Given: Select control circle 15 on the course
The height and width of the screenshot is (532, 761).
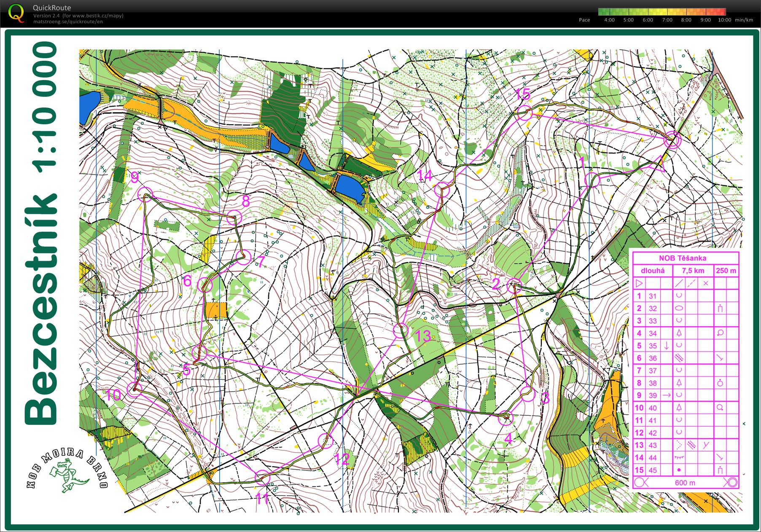Looking at the screenshot, I should (524, 113).
